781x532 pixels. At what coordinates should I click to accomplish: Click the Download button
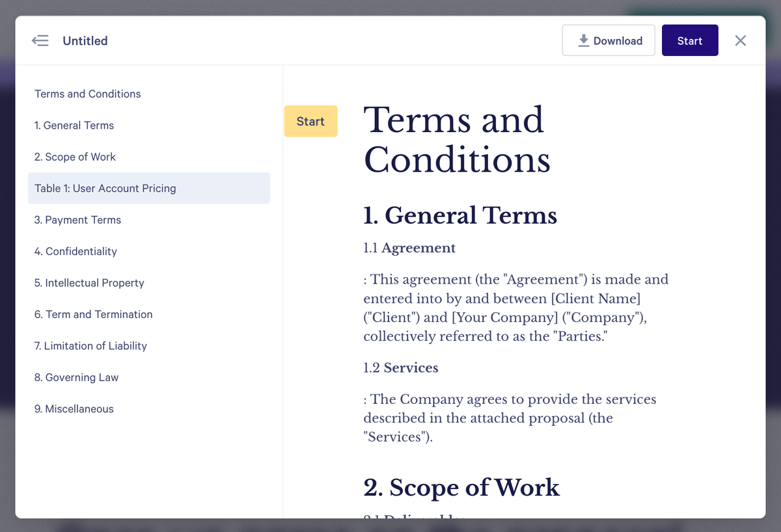tap(609, 40)
